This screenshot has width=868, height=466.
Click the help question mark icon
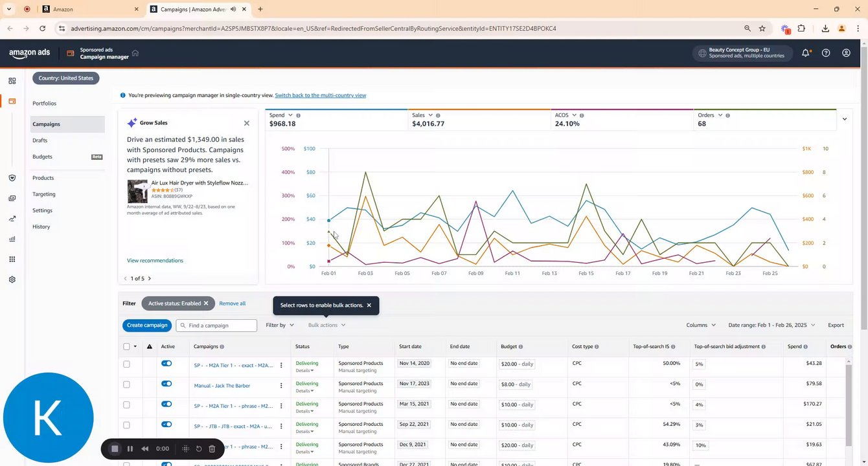[x=826, y=53]
